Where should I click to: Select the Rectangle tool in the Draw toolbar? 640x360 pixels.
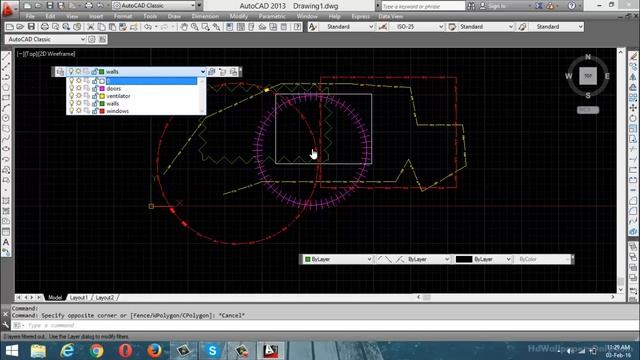click(x=6, y=98)
